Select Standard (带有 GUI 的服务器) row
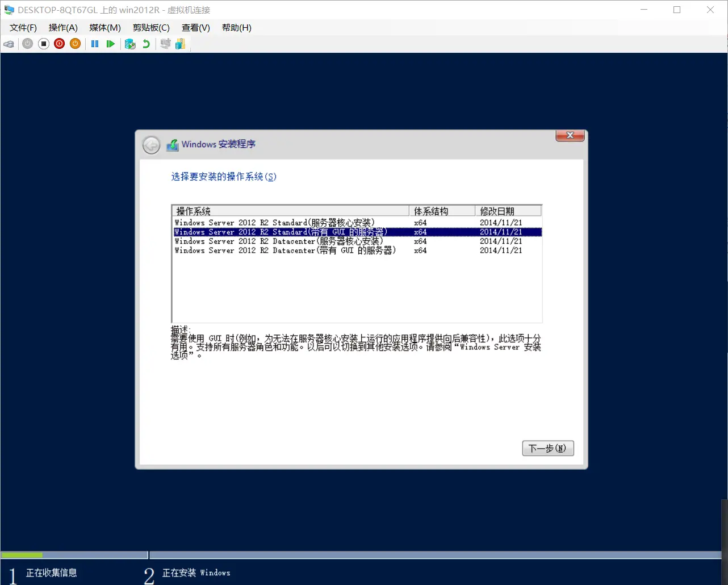728x585 pixels. pyautogui.click(x=358, y=232)
